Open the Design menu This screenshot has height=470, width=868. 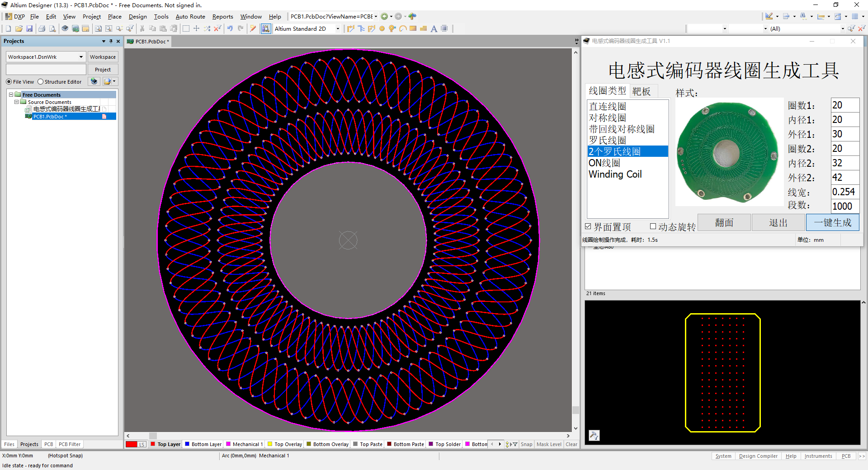[x=137, y=17]
